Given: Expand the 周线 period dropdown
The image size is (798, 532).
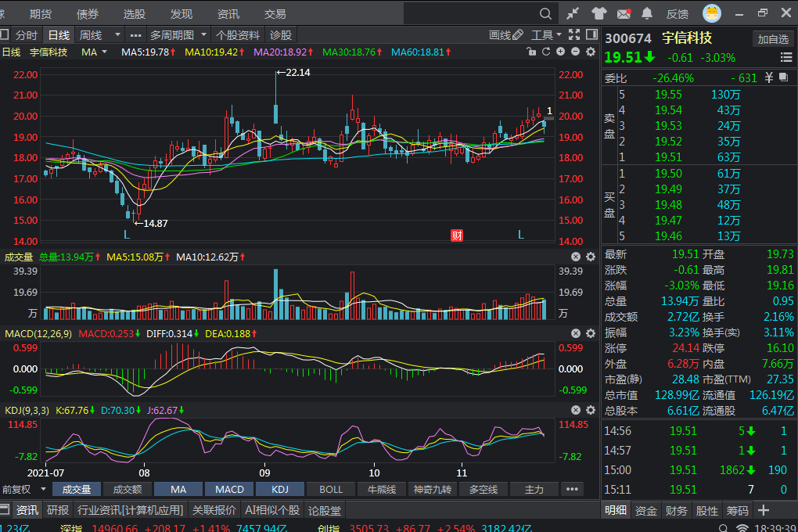Looking at the screenshot, I should (x=117, y=35).
